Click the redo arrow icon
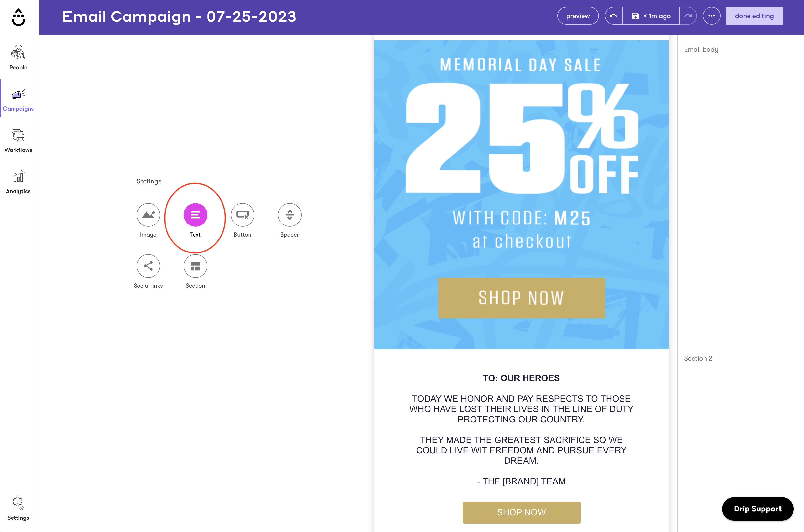 point(688,16)
